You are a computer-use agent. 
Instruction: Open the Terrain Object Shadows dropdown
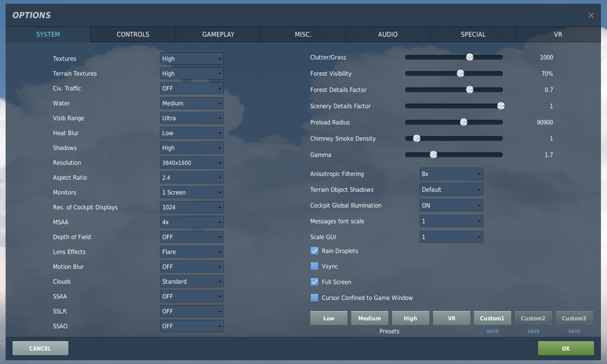point(451,189)
